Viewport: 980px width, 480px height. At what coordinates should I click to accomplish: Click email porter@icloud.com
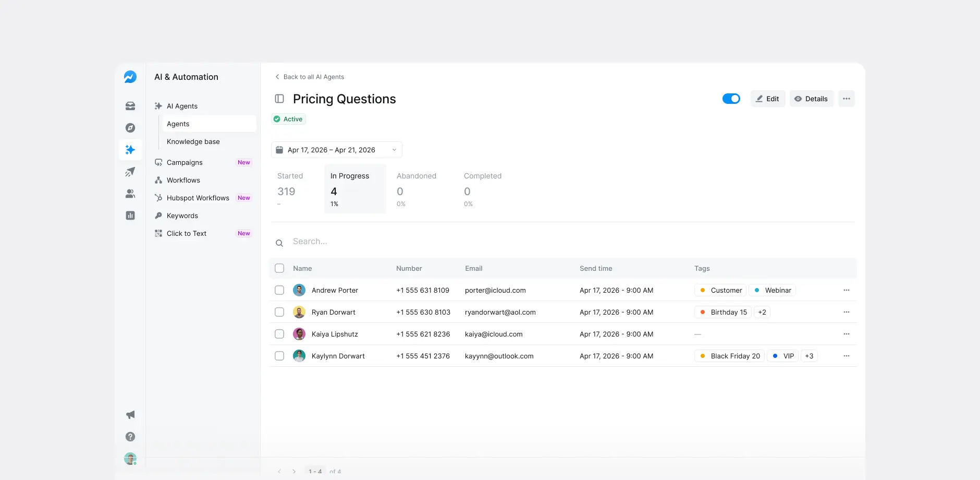point(495,290)
